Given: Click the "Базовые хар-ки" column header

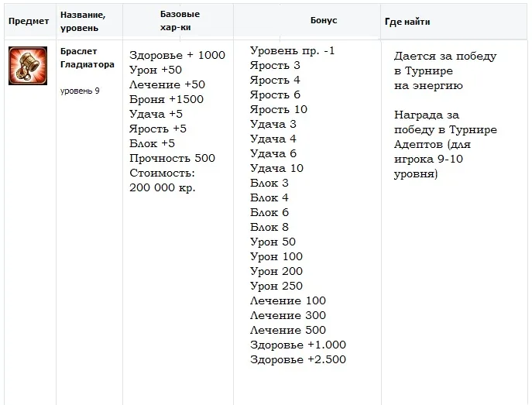Looking at the screenshot, I should [x=180, y=21].
